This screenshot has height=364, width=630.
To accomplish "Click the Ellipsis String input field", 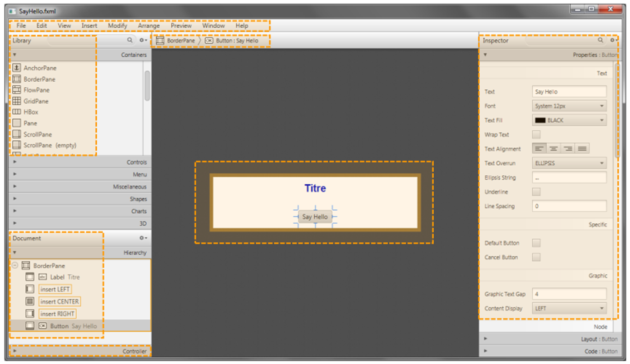I will 569,177.
